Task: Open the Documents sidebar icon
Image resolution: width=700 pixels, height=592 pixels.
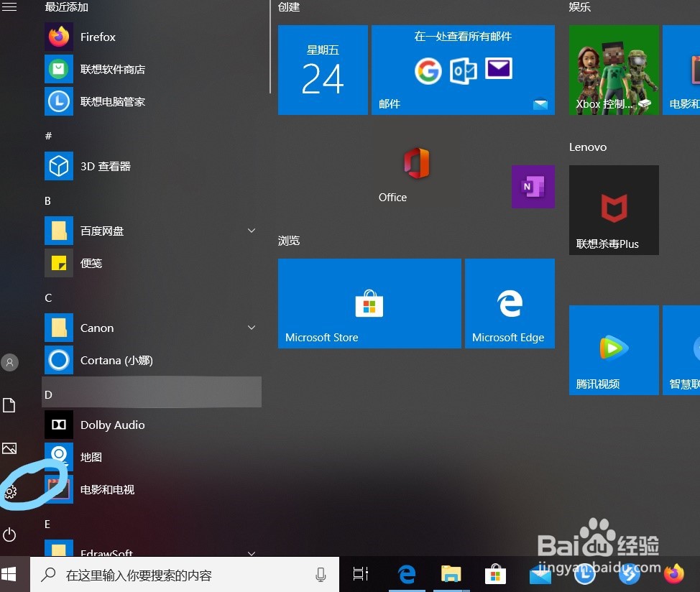Action: (x=9, y=405)
